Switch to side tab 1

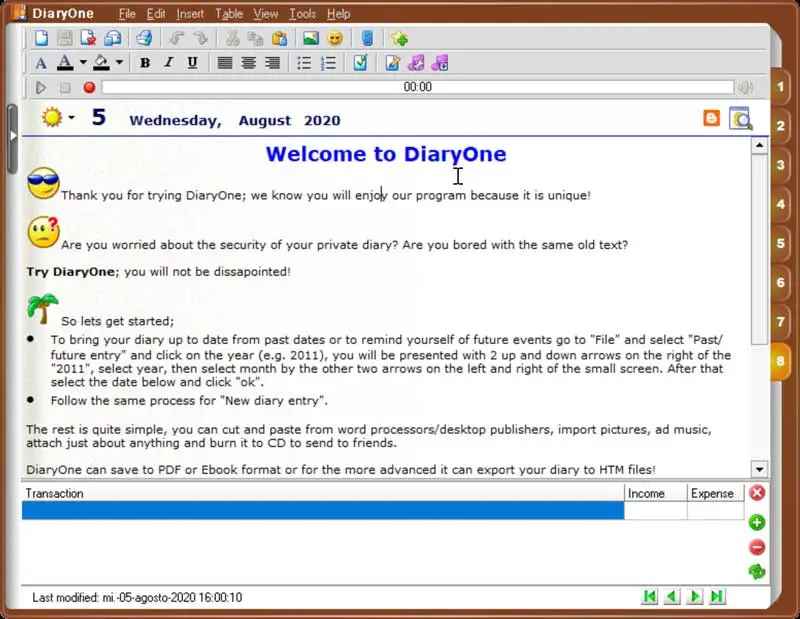tap(780, 87)
